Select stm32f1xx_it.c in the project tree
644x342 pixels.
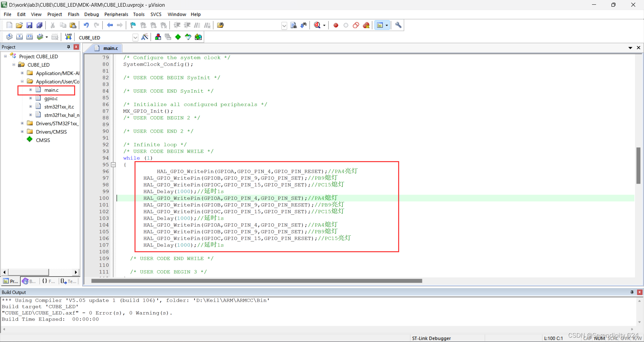(59, 107)
